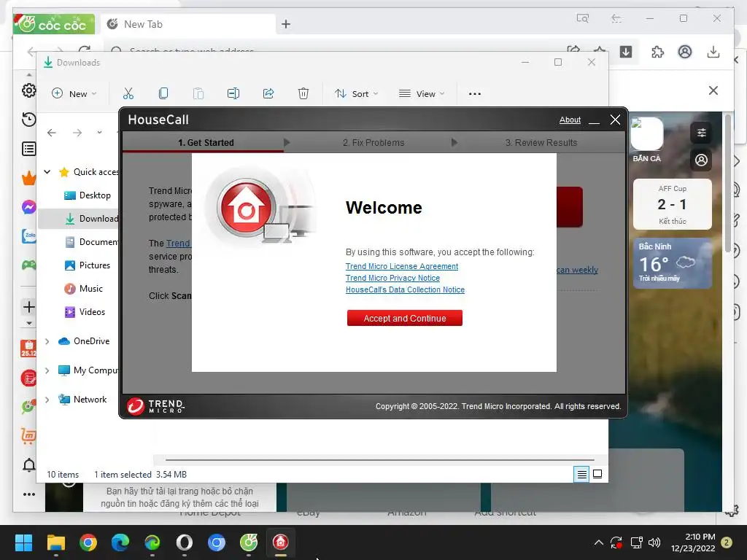Image resolution: width=747 pixels, height=560 pixels.
Task: Click Accept and Continue in HouseCall
Action: (404, 318)
